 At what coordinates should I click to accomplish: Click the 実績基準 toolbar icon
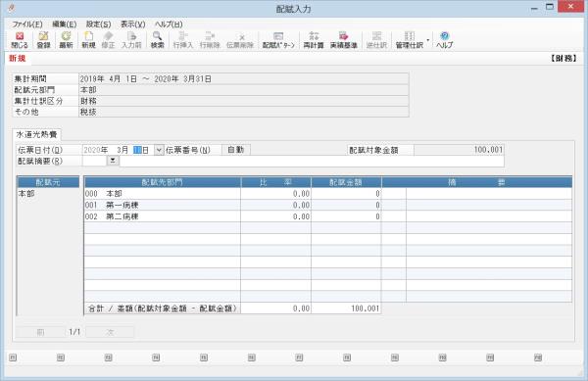[x=344, y=40]
